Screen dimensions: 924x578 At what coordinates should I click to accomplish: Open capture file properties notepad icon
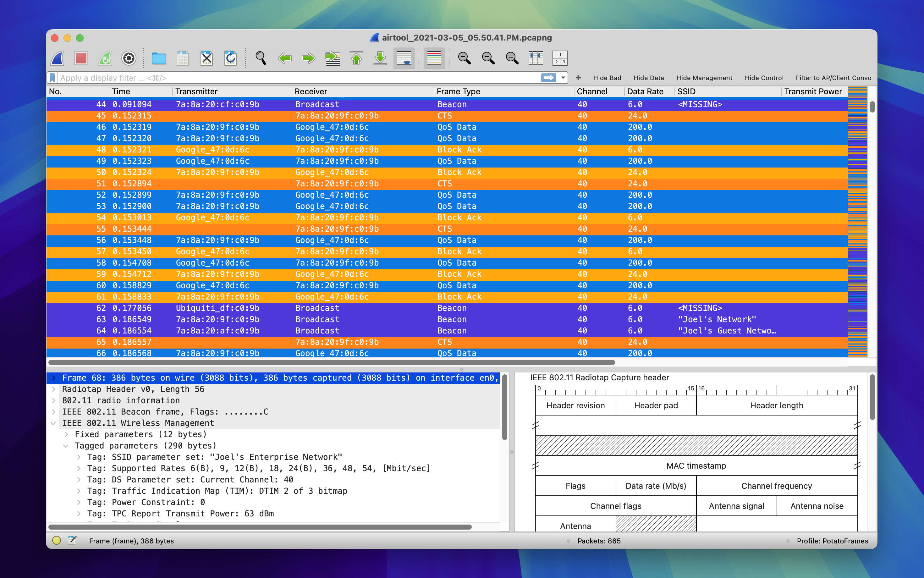(x=72, y=541)
